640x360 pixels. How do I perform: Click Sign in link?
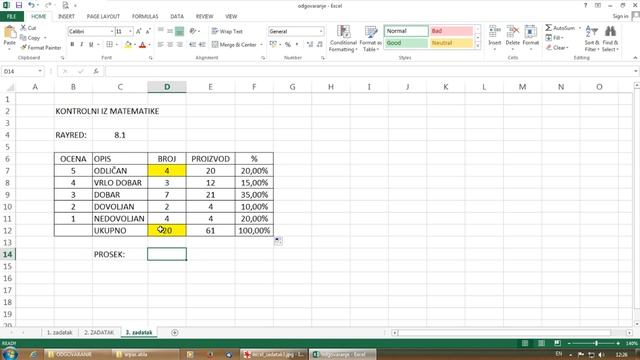[x=620, y=16]
